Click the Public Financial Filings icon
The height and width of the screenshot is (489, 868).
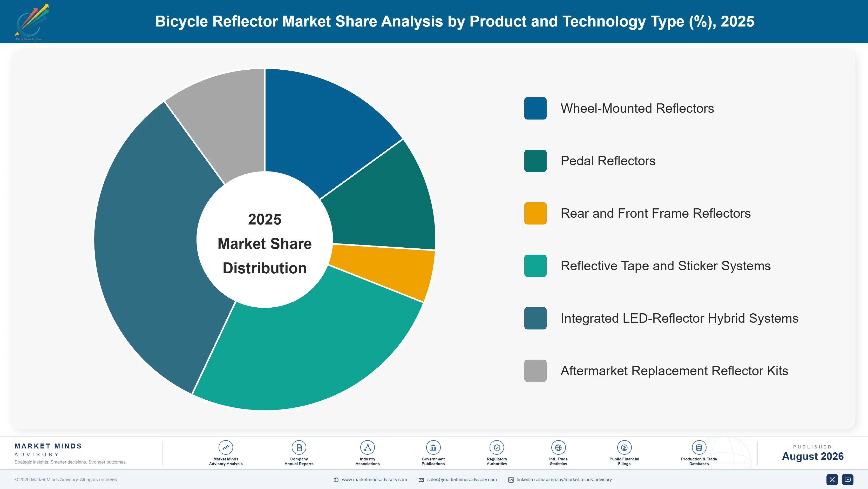pos(624,447)
